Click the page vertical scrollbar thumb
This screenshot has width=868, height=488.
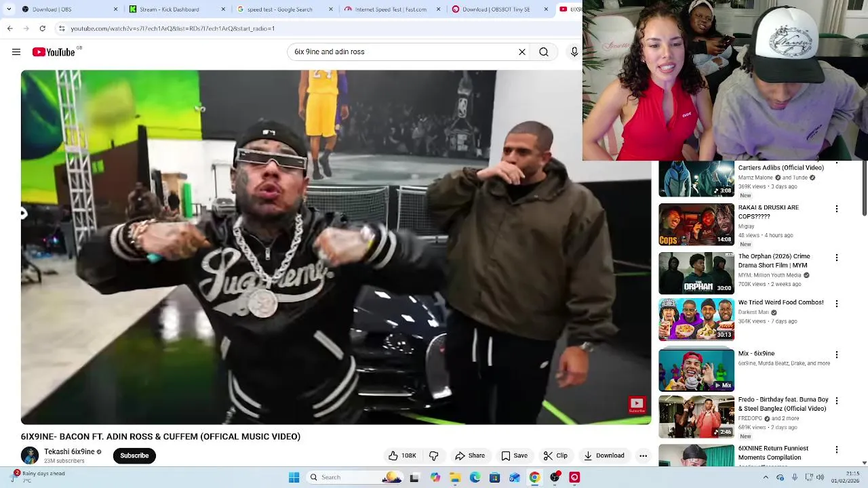tap(864, 190)
